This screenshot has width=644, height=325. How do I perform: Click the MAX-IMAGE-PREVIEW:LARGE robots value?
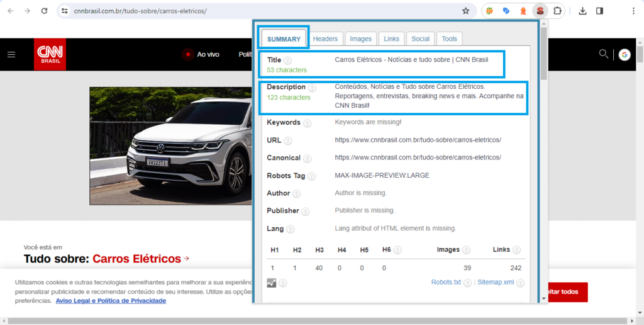(x=382, y=175)
